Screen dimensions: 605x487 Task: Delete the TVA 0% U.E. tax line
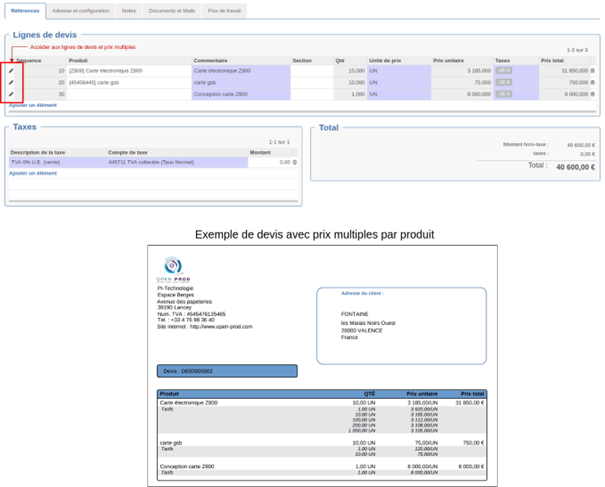295,162
